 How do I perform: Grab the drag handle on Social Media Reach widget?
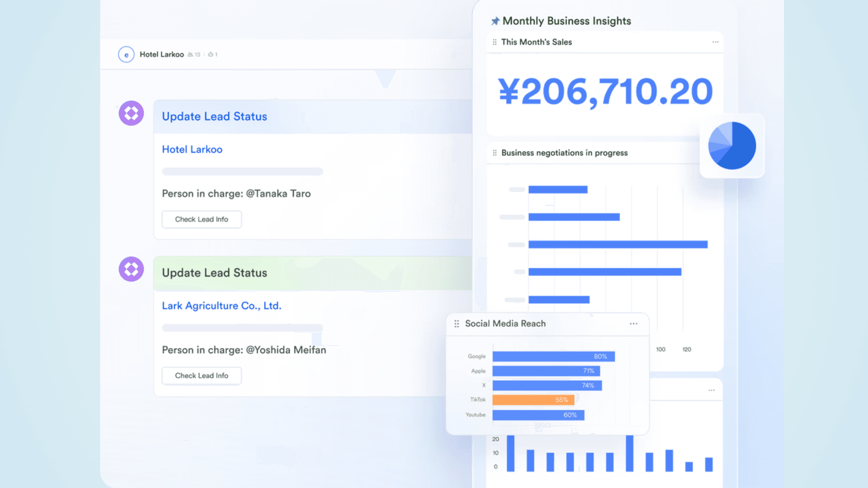(x=456, y=324)
